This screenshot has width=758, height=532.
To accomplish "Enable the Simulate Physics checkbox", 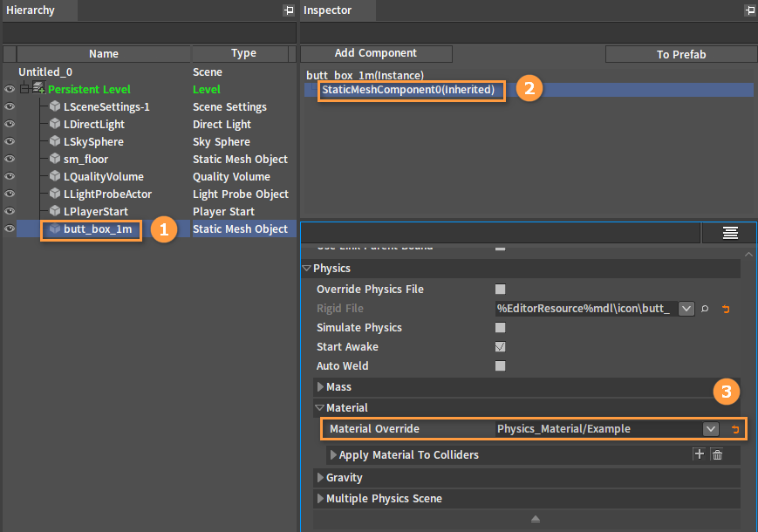I will click(x=501, y=328).
